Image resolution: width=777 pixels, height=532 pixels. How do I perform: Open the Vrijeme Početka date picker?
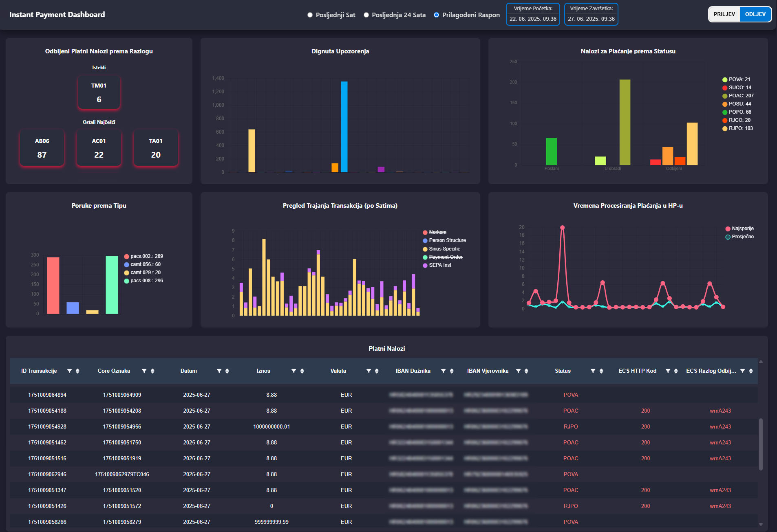pyautogui.click(x=533, y=19)
